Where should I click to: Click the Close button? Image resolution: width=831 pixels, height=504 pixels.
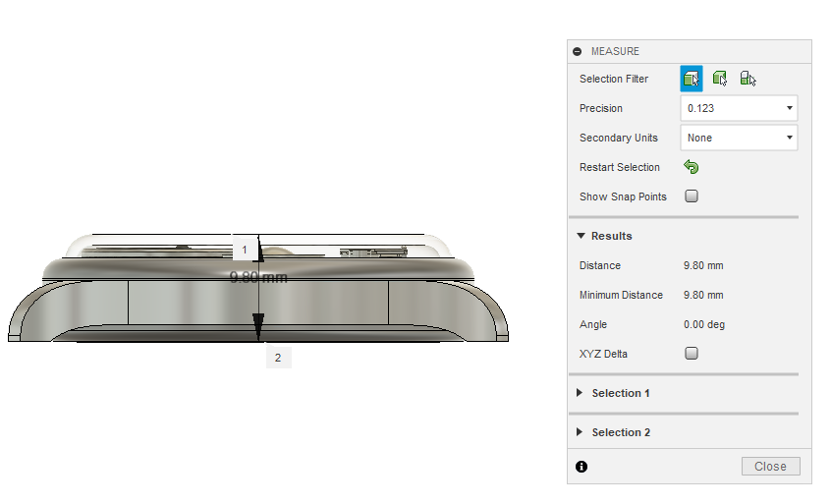(770, 467)
